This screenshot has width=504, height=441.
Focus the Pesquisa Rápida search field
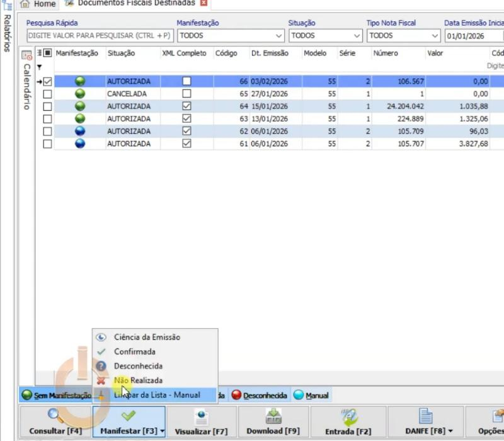tap(100, 36)
